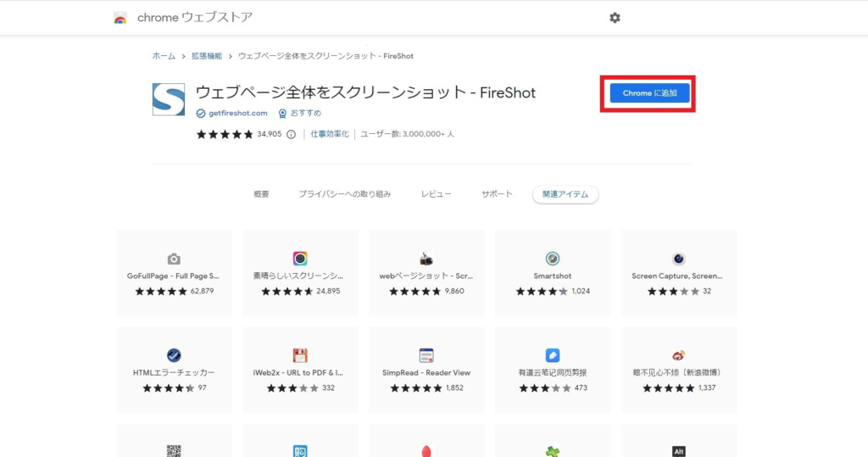Open 眼不见心不烦（新浪微博）card title
This screenshot has width=868, height=457.
[x=679, y=373]
